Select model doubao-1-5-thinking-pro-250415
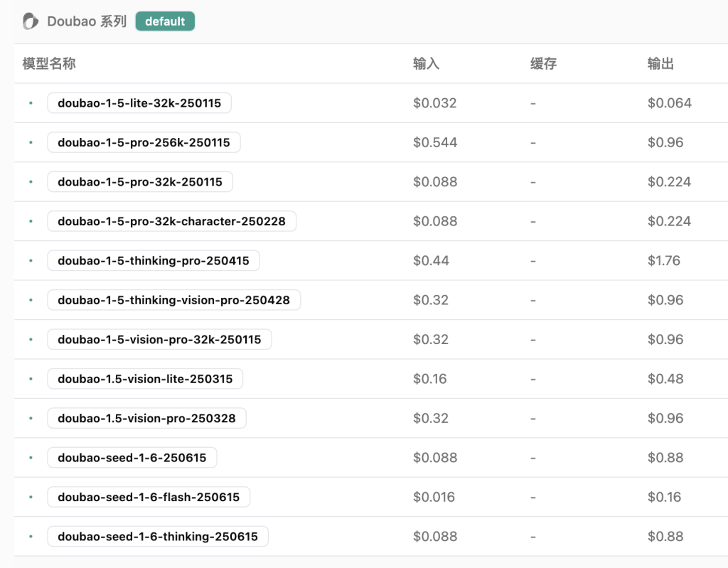This screenshot has height=568, width=728. coord(154,261)
